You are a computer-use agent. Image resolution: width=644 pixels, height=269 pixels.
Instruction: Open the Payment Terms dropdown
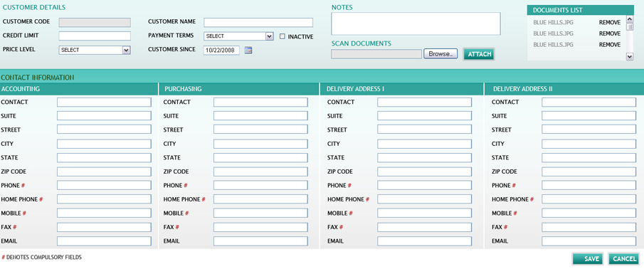point(238,36)
